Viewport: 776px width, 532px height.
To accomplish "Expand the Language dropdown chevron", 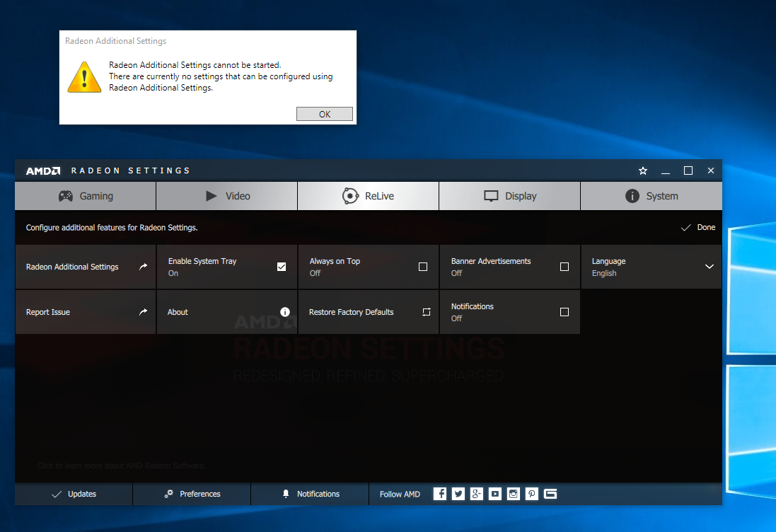I will [x=710, y=267].
